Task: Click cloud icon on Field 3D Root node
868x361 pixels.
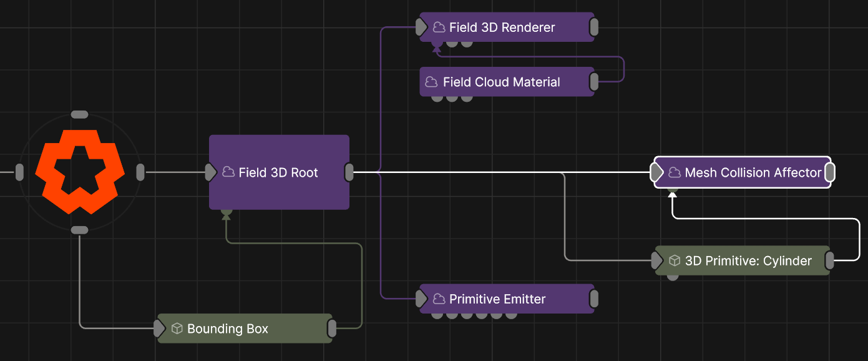Action: [x=228, y=172]
